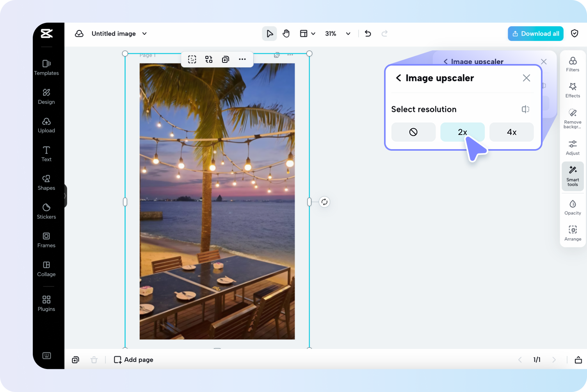Undo the last action
The width and height of the screenshot is (587, 392).
click(368, 34)
